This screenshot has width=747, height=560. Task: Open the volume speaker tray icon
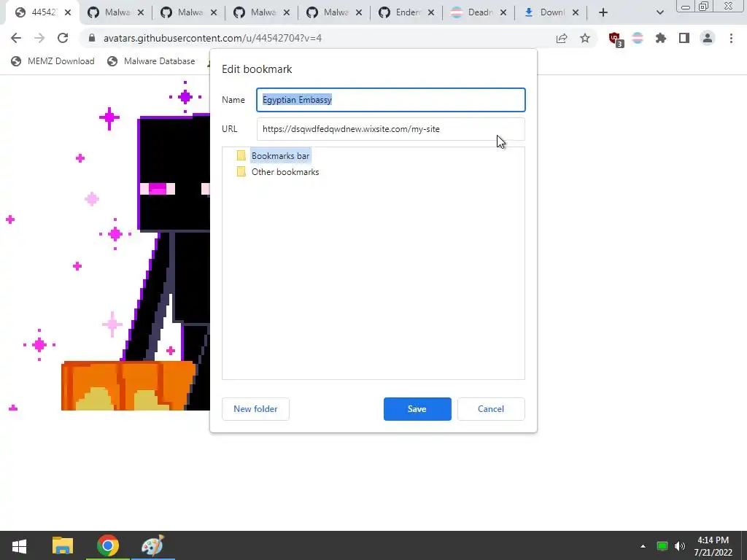point(680,546)
